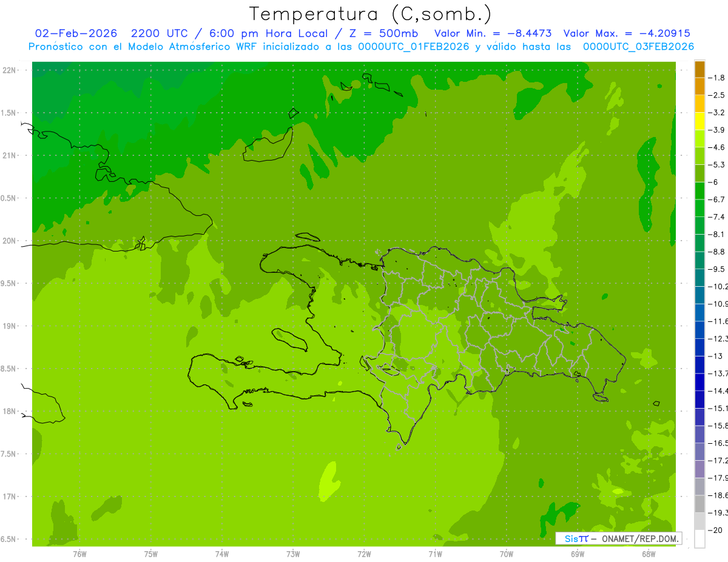Viewport: 728px width, 562px height.
Task: Click the -3.9 colorbar label
Action: tap(716, 130)
